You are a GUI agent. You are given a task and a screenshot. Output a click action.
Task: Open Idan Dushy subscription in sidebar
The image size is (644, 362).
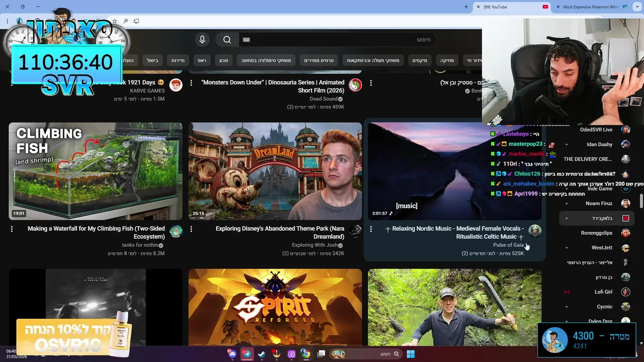click(596, 144)
